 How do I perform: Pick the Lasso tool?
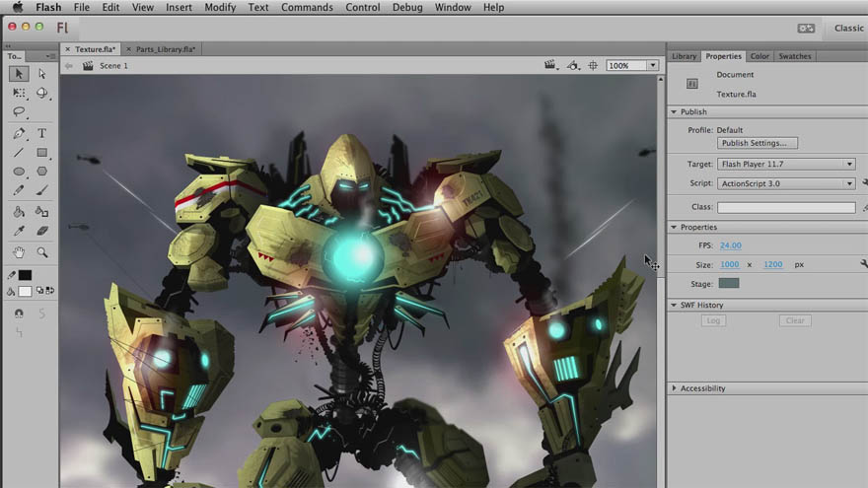(x=19, y=111)
